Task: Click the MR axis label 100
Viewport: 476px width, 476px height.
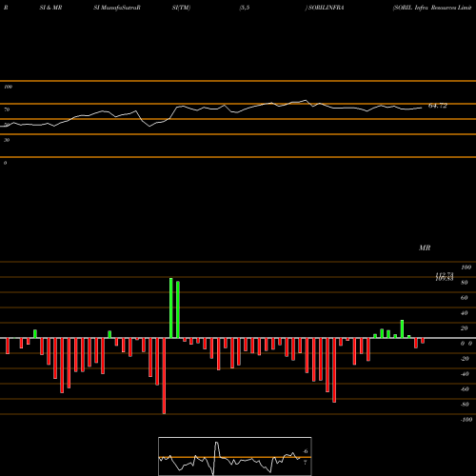Action: coord(466,268)
